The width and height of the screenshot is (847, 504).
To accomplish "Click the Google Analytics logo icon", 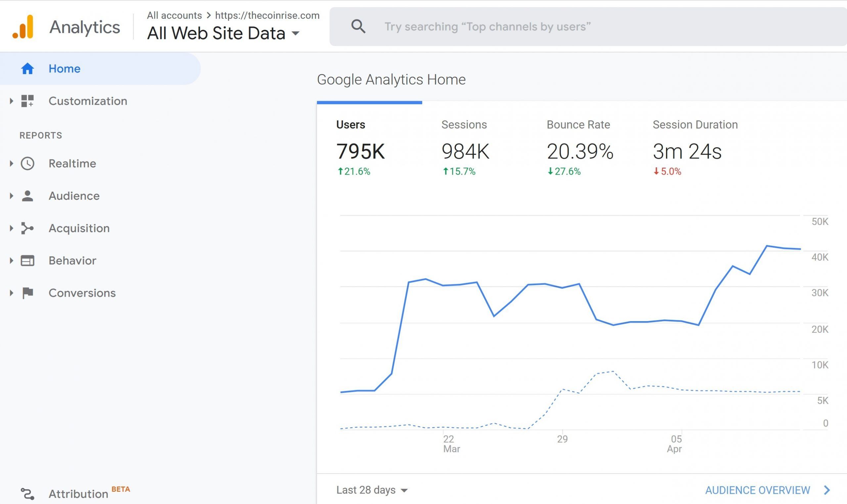I will click(x=23, y=27).
